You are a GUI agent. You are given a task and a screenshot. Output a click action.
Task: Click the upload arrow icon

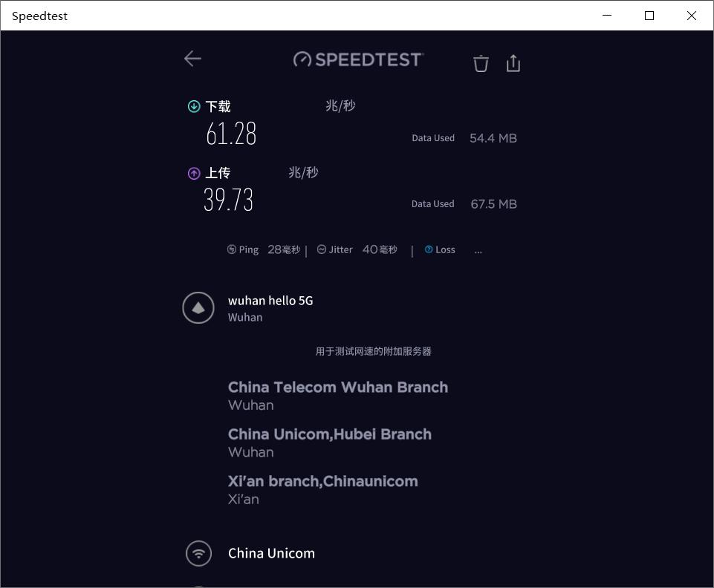point(194,173)
